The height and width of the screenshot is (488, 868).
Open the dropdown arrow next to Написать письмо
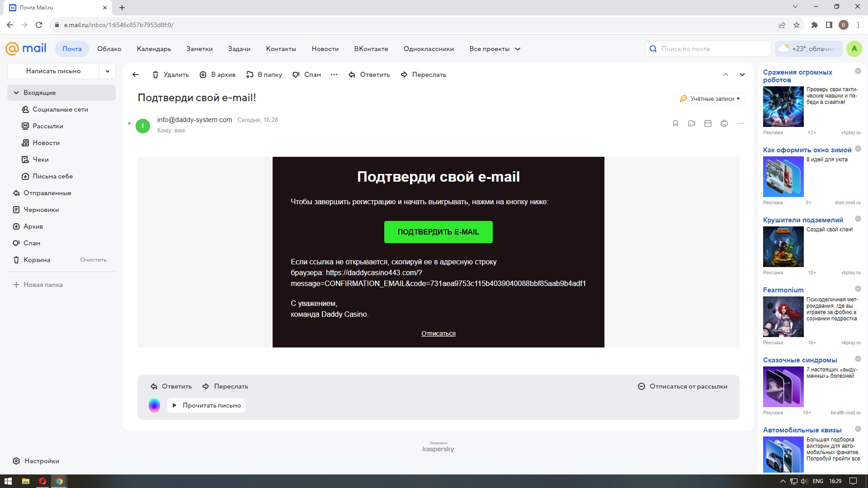pyautogui.click(x=108, y=71)
